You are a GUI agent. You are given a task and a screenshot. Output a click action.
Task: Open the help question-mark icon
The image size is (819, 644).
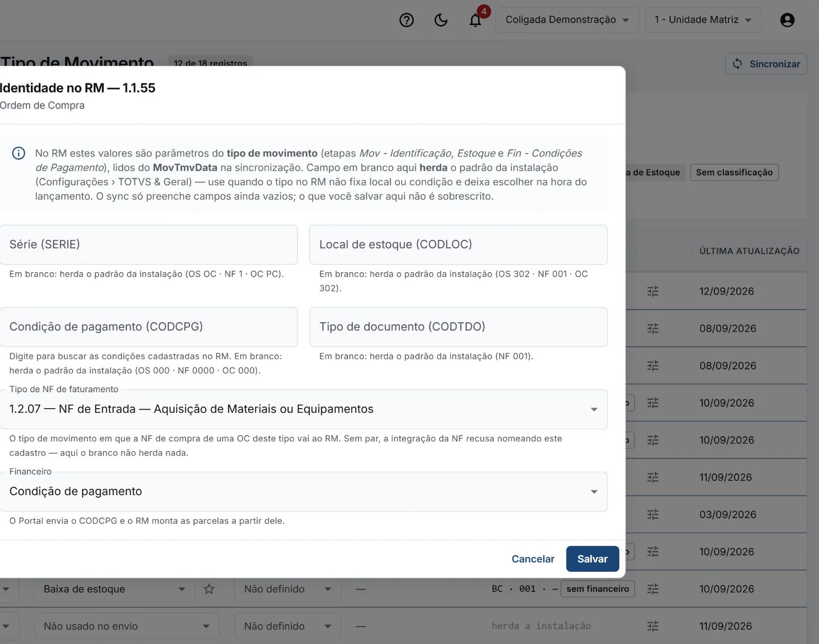tap(406, 20)
